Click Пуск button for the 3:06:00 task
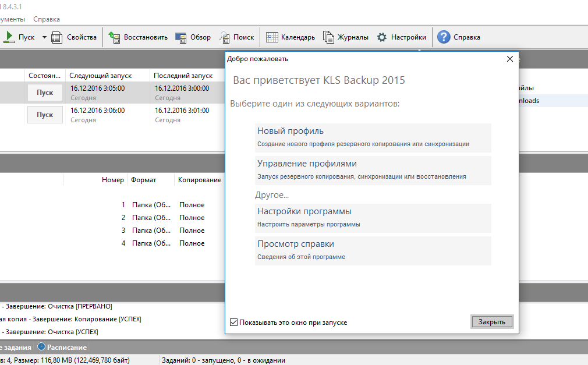Screen dimensions: 588x365 coord(45,115)
